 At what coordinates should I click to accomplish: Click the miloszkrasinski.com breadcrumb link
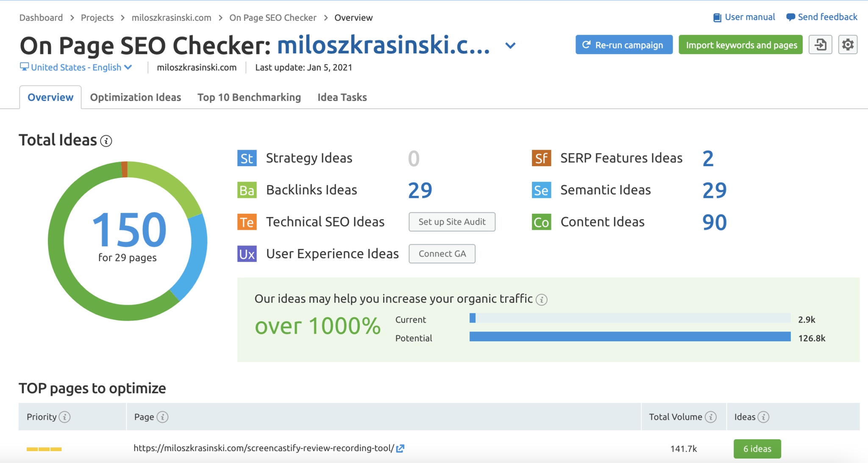pos(171,17)
